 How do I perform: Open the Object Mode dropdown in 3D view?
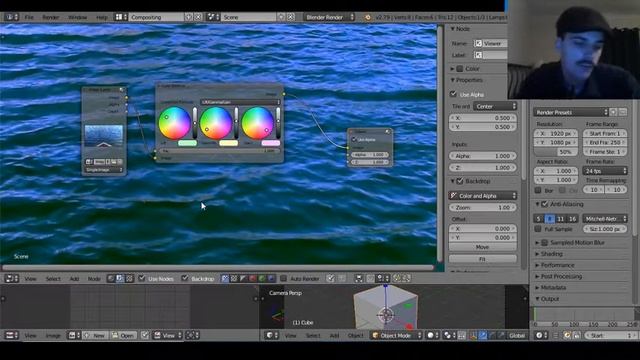click(396, 335)
